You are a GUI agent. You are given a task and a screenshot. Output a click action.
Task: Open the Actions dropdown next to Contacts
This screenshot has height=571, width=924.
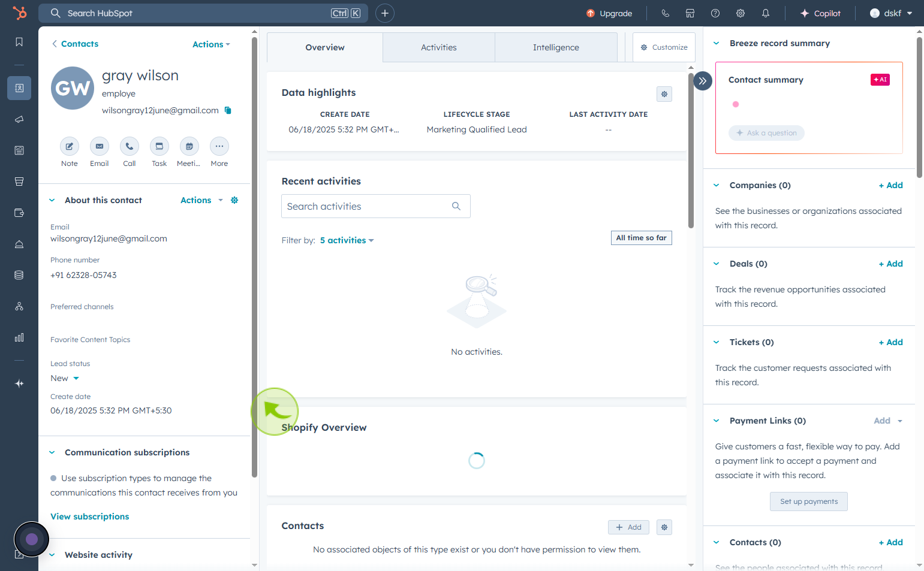click(211, 44)
